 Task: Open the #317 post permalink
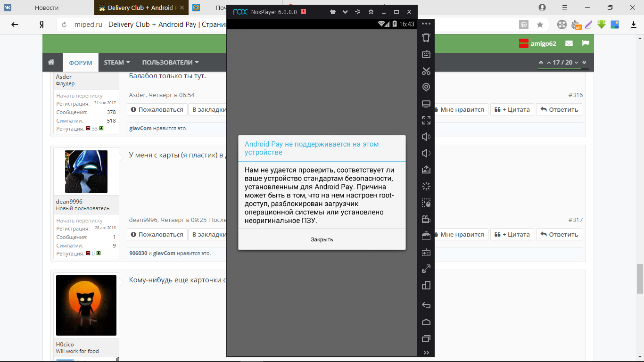pos(576,220)
